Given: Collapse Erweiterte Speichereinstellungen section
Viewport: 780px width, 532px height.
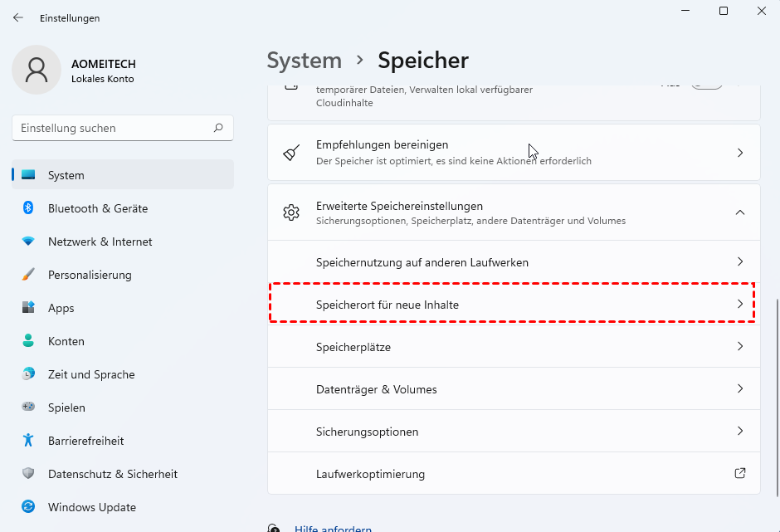Looking at the screenshot, I should pyautogui.click(x=740, y=212).
